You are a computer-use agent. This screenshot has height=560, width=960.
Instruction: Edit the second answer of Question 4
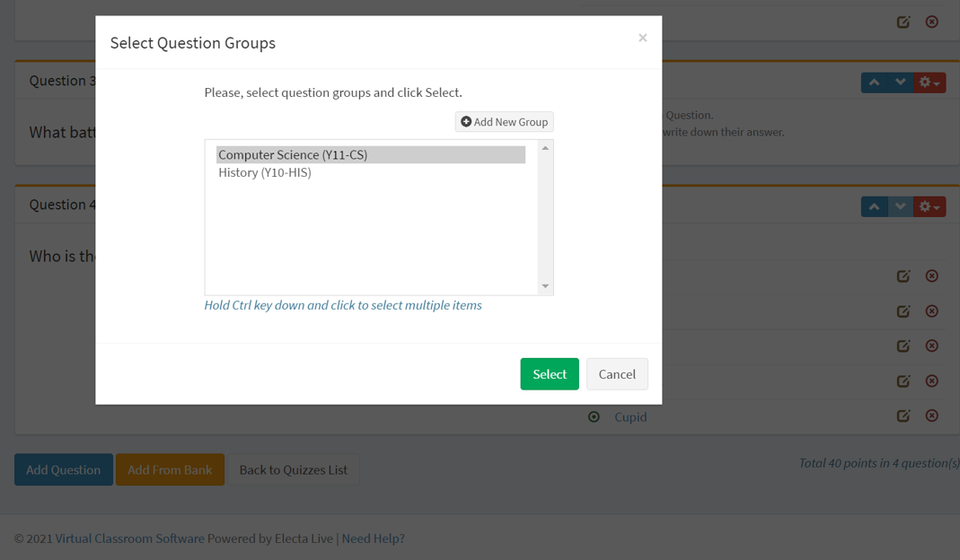[903, 311]
